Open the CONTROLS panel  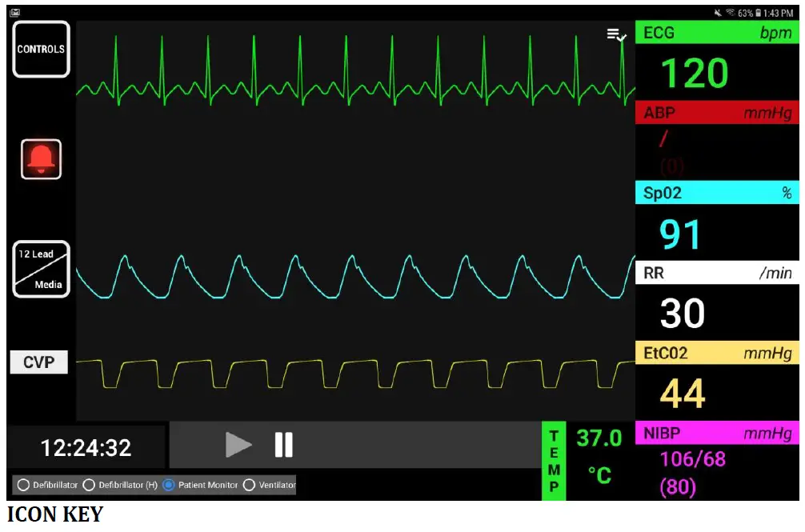coord(41,49)
